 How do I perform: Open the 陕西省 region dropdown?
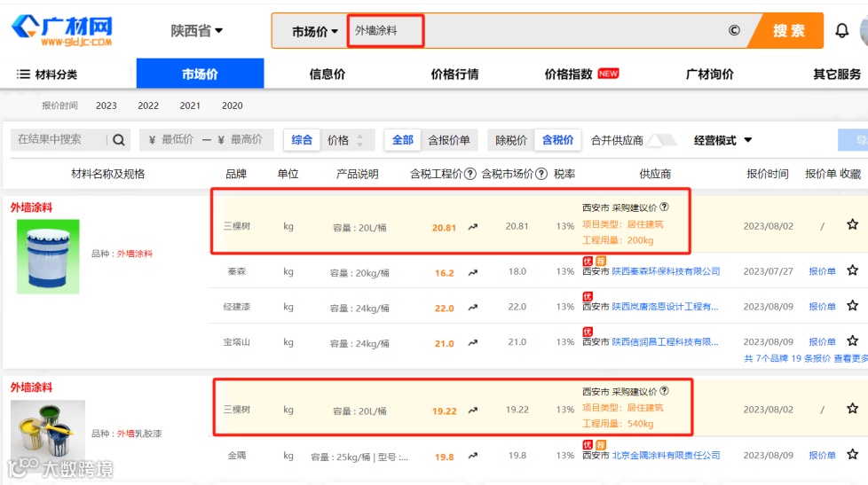point(196,30)
